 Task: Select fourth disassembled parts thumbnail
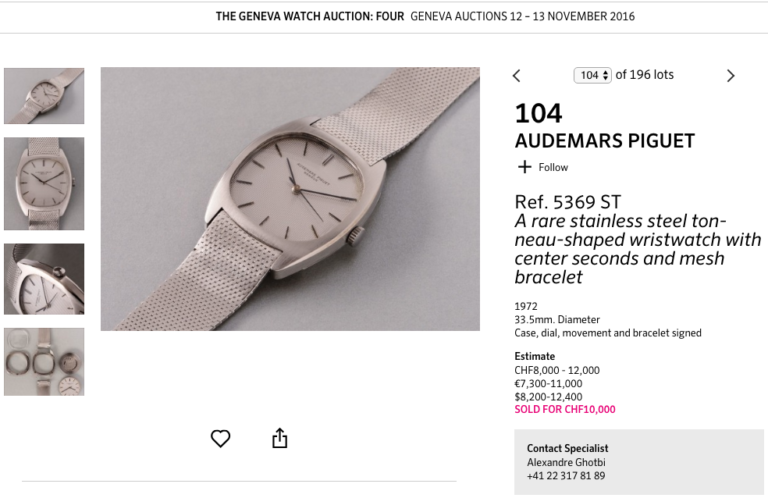coord(44,362)
